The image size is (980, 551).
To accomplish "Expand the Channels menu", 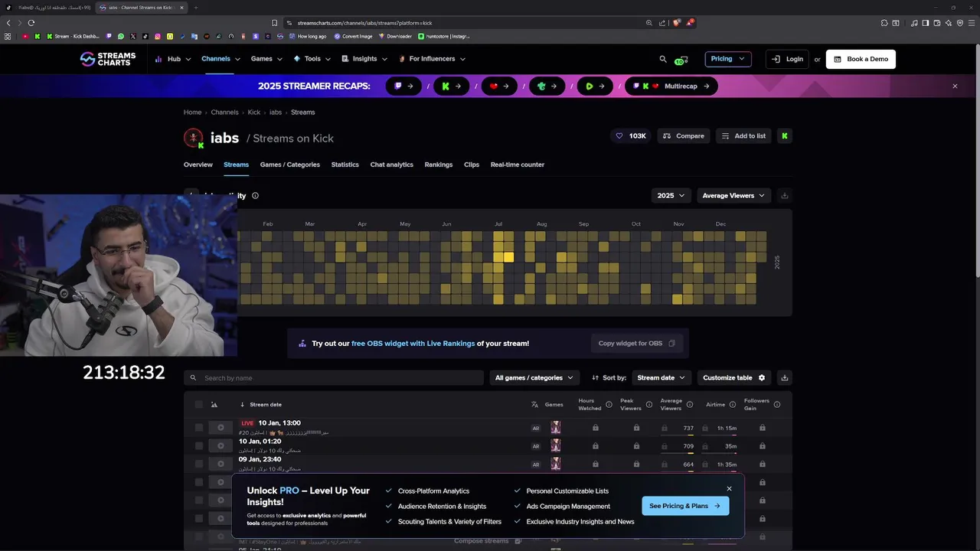I will 220,59.
